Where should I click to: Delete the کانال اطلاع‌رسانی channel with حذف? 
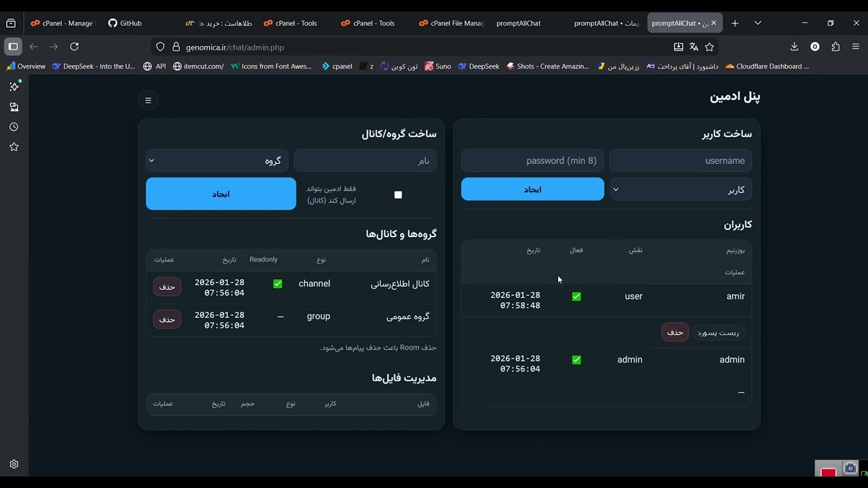(x=167, y=287)
